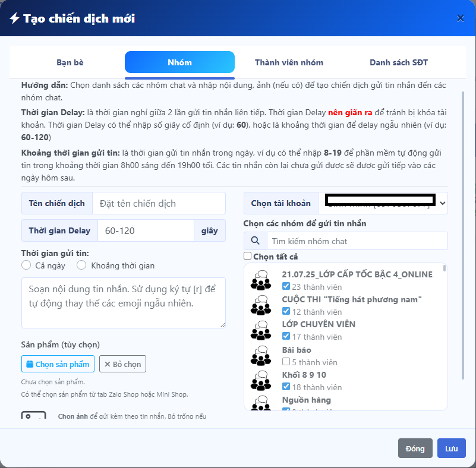Screen dimensions: 476x468
Task: Focus the Tên chiến dịch input field
Action: coord(159,203)
